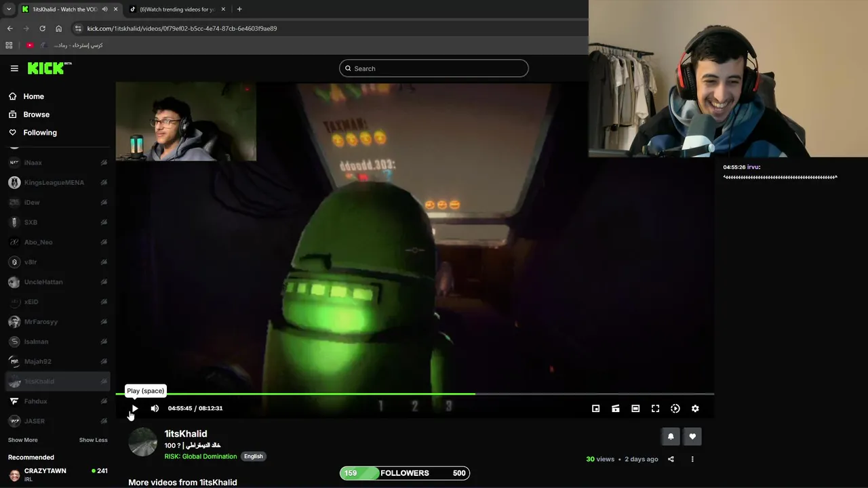Screen dimensions: 868x488
Task: Play the paused VOD video
Action: 134,408
